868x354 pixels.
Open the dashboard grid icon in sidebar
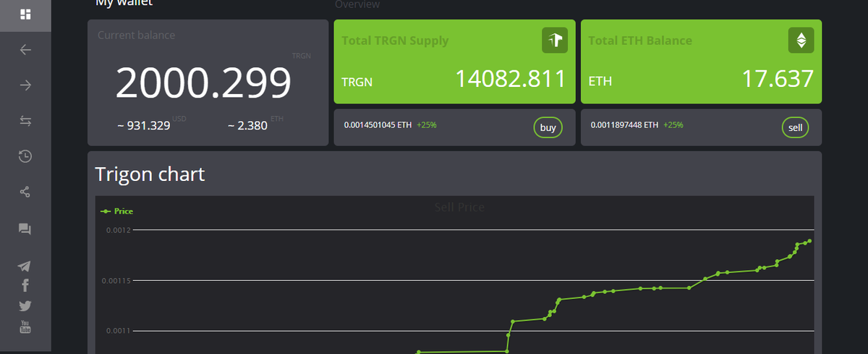25,14
